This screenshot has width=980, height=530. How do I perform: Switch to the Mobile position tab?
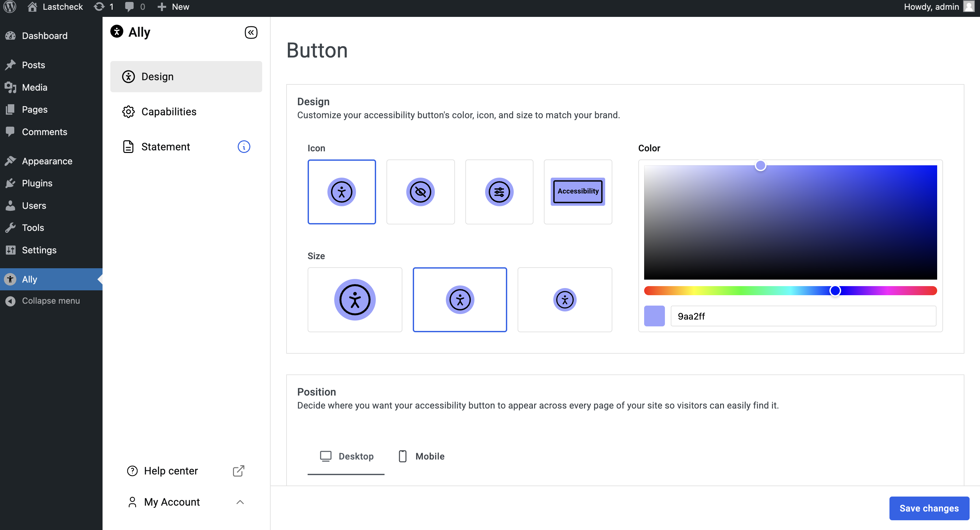point(421,456)
